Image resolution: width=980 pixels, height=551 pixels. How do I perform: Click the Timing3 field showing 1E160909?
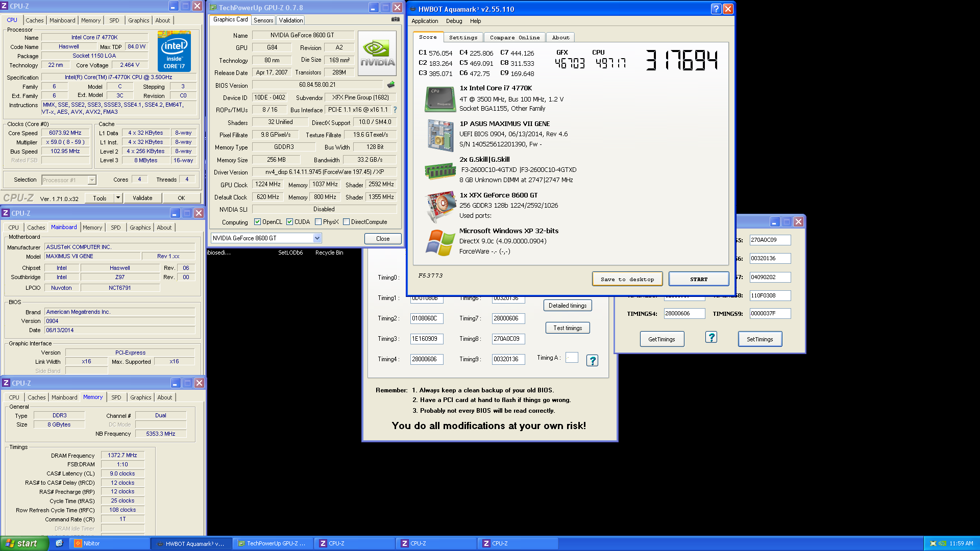tap(427, 339)
